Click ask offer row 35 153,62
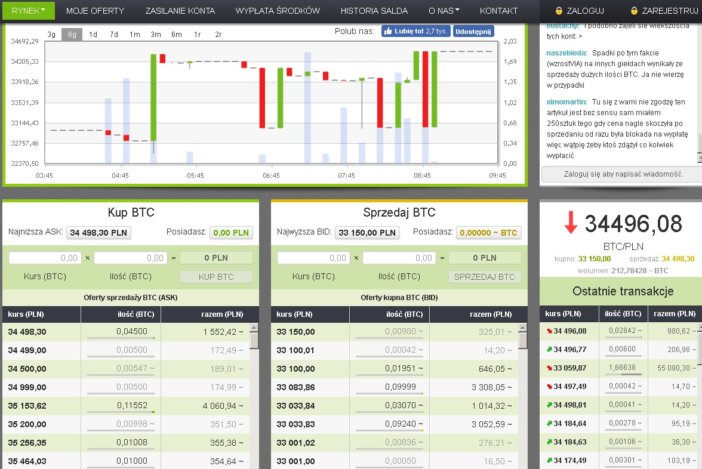Screen dimensions: 702x469 126,406
